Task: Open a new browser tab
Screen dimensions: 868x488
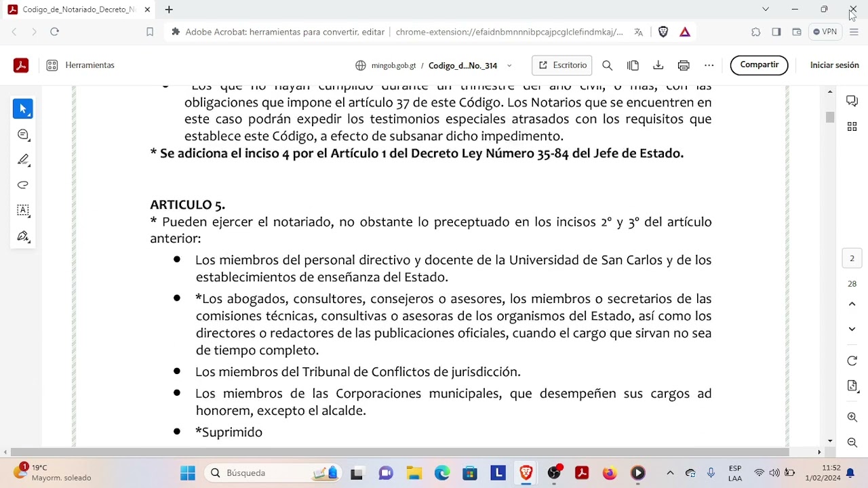Action: pos(169,9)
